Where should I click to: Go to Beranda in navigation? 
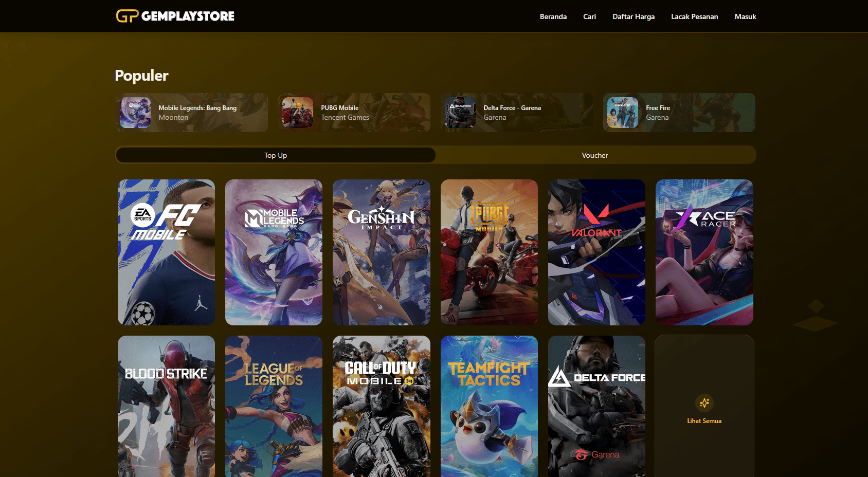coord(553,16)
